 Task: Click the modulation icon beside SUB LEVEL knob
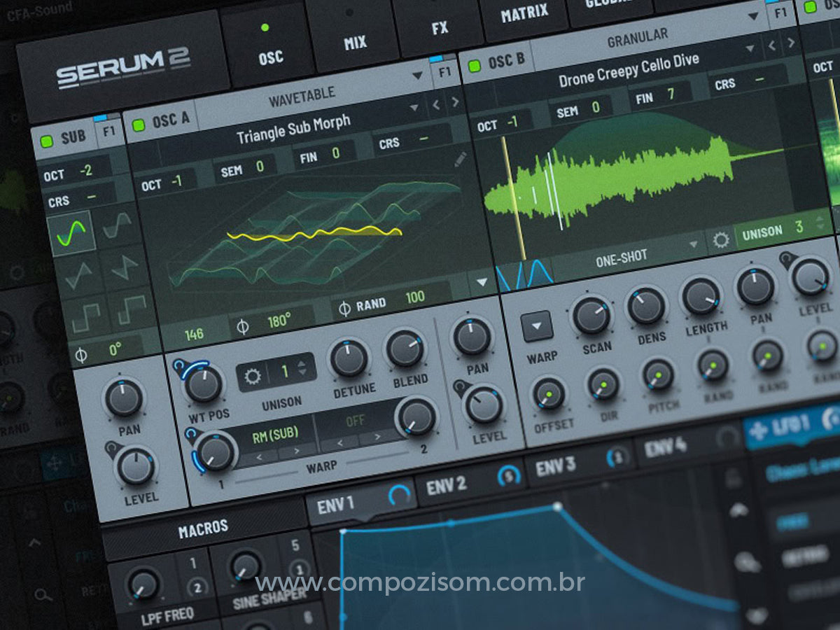pos(111,447)
